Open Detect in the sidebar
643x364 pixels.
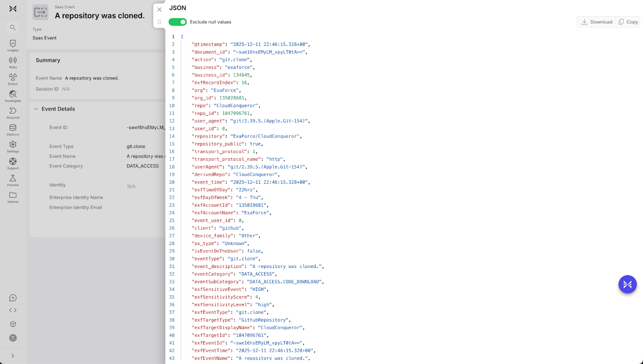click(x=13, y=80)
